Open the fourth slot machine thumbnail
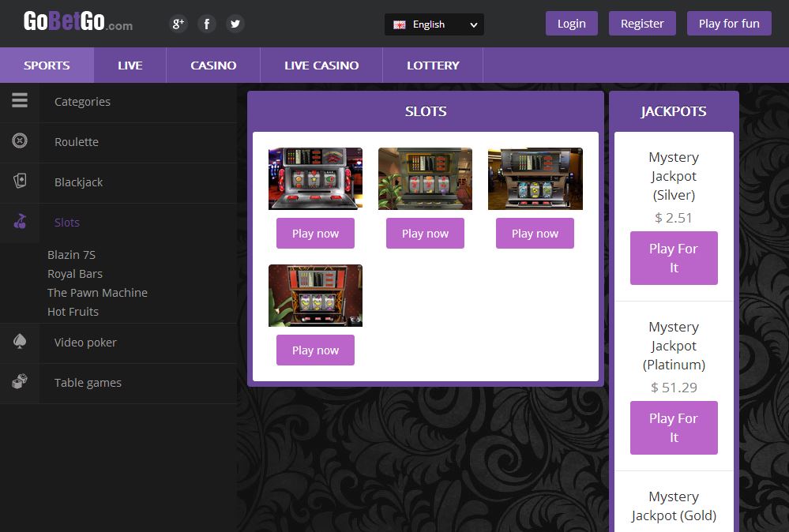 click(315, 296)
